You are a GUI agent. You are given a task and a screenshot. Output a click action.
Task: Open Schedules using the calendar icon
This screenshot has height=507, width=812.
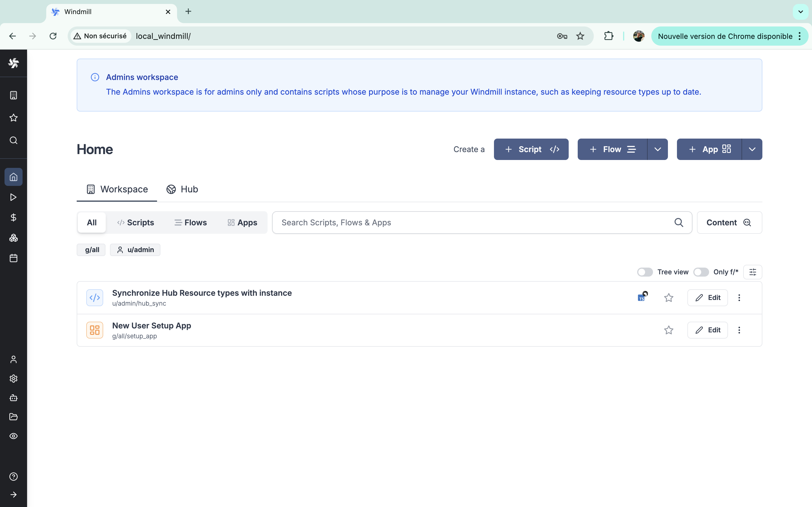click(14, 258)
